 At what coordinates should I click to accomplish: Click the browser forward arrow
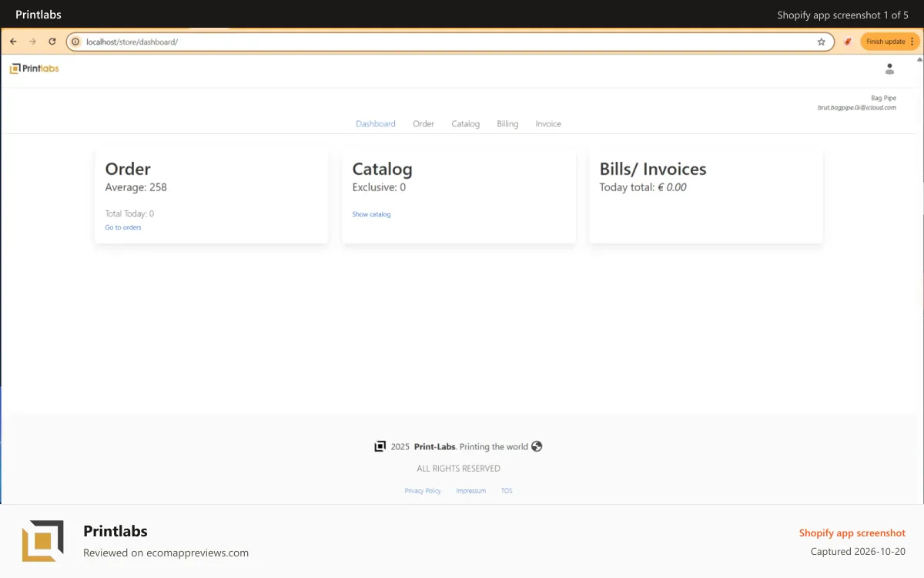[32, 42]
